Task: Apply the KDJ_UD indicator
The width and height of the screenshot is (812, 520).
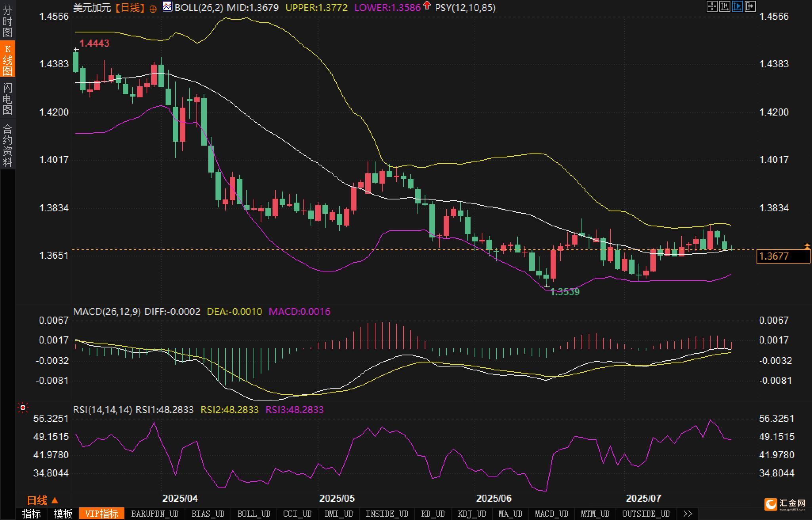Action: tap(471, 514)
